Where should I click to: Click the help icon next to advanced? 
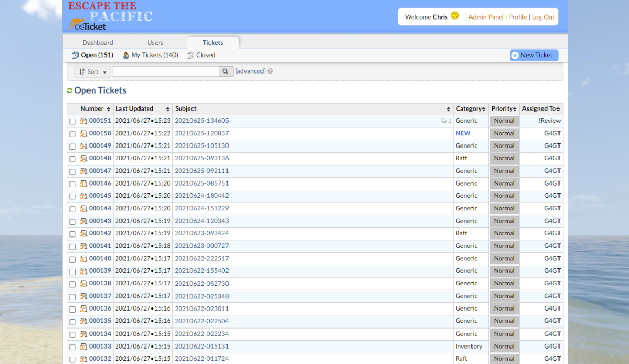tap(270, 71)
